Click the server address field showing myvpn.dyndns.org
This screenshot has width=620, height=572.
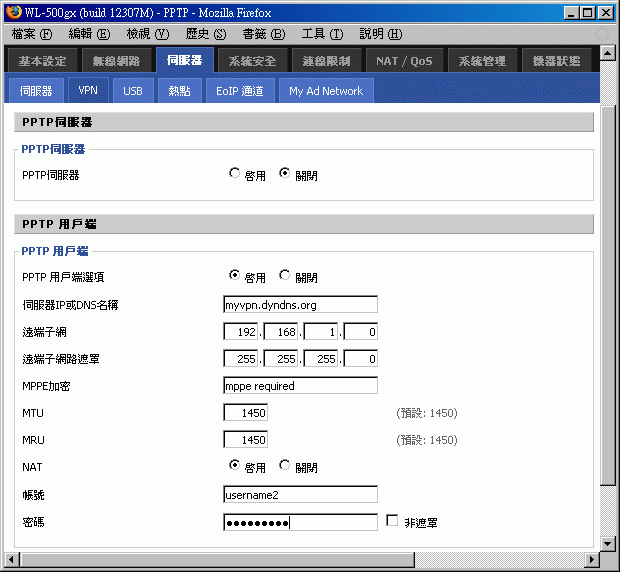point(300,304)
